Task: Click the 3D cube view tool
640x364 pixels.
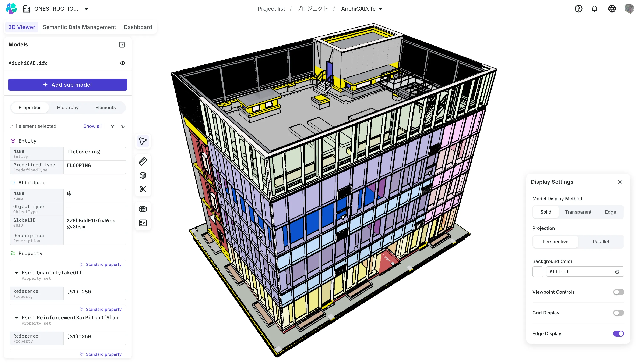Action: (143, 175)
